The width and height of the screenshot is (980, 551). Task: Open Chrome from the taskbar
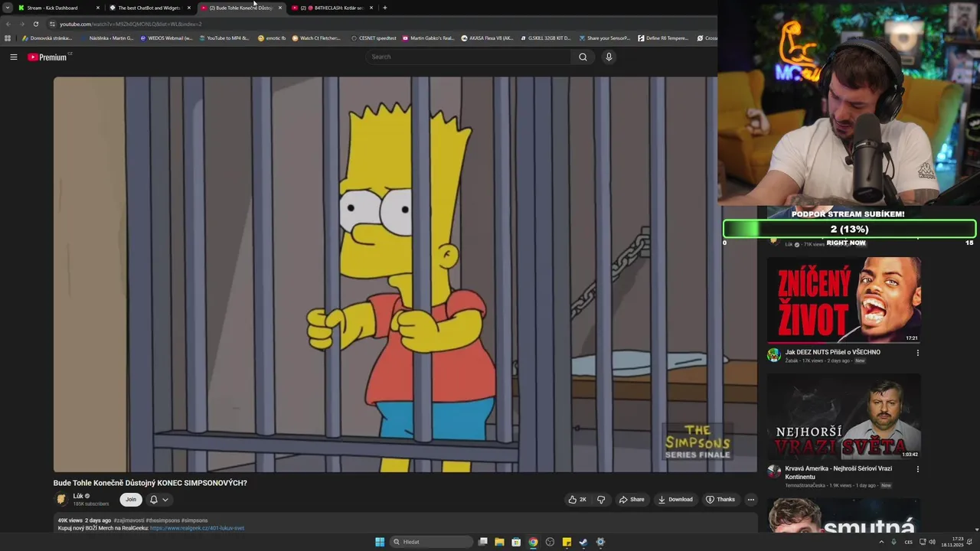coord(533,542)
